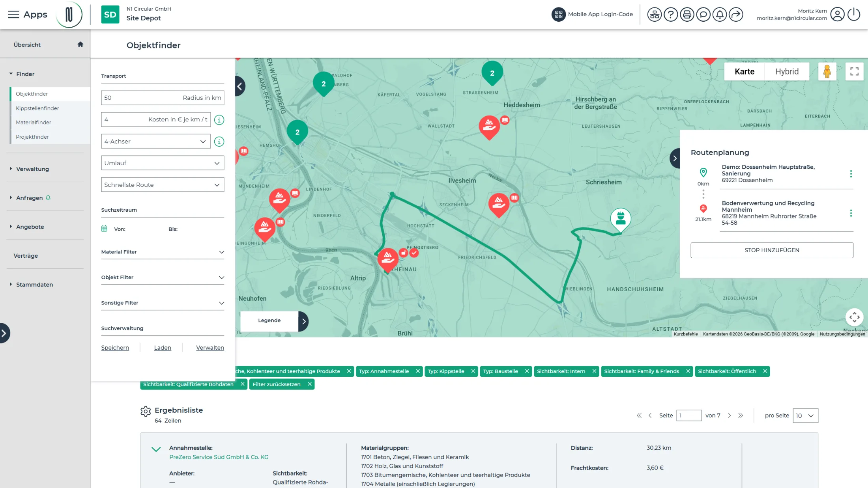Click the STOP HINZUFÜGEN button

point(772,250)
